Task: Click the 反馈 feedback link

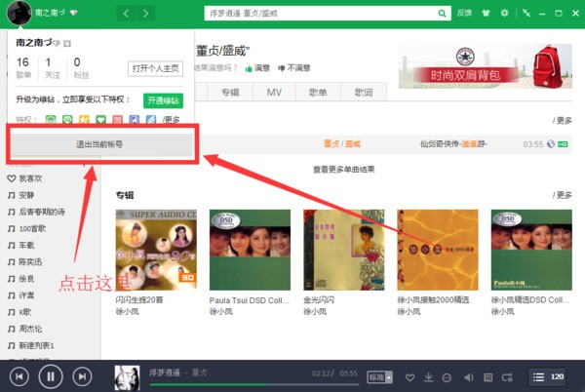Action: (x=464, y=13)
